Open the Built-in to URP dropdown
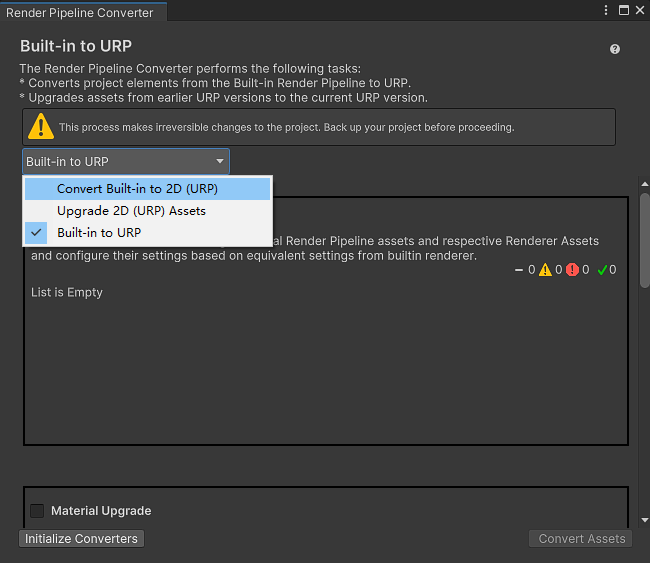Viewport: 650px width, 563px height. click(x=126, y=161)
